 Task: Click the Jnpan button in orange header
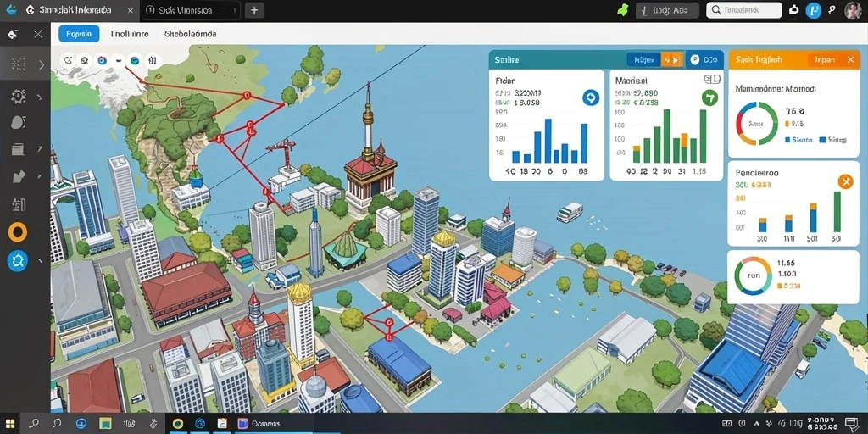click(x=824, y=60)
